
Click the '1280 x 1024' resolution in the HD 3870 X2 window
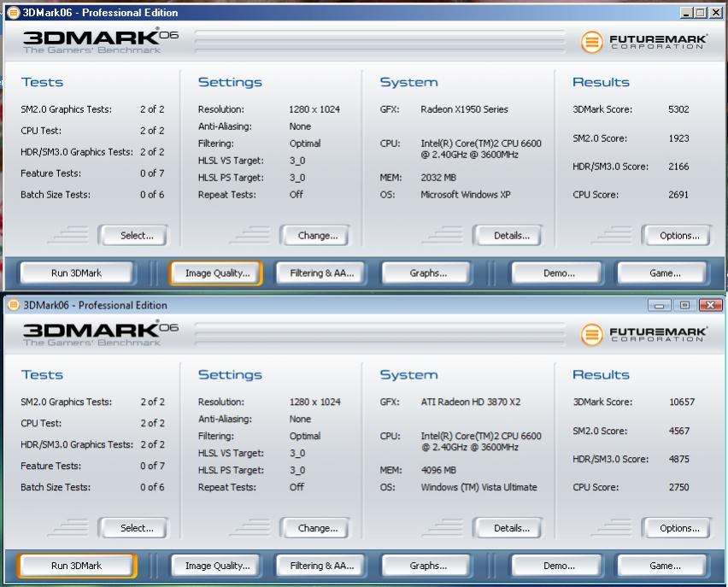pos(314,402)
